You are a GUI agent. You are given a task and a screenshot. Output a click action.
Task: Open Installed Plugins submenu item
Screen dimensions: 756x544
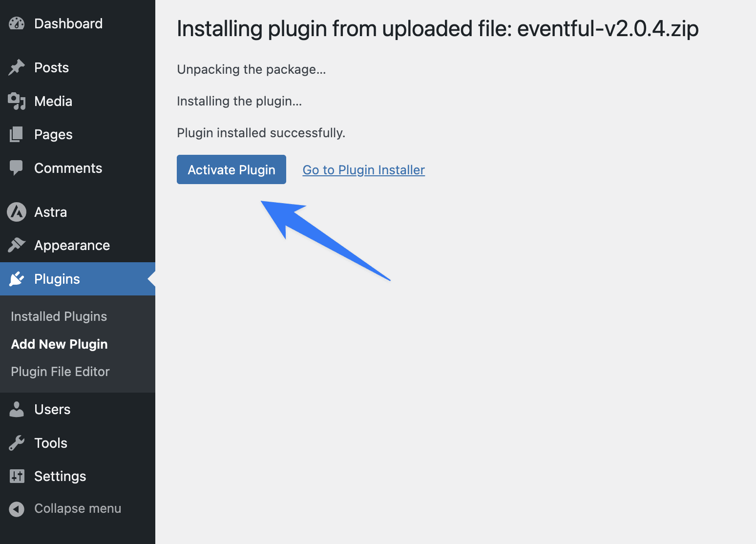(x=59, y=316)
